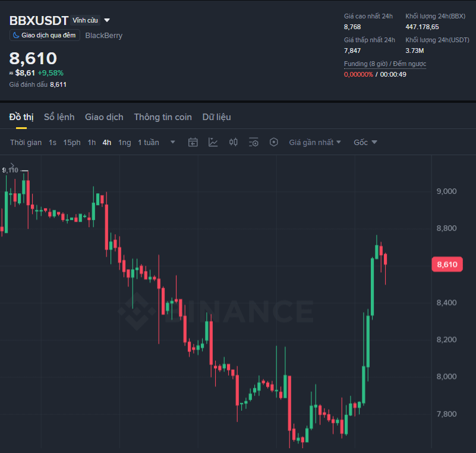Click the +9,58% price change value
476x453 pixels.
click(x=51, y=73)
